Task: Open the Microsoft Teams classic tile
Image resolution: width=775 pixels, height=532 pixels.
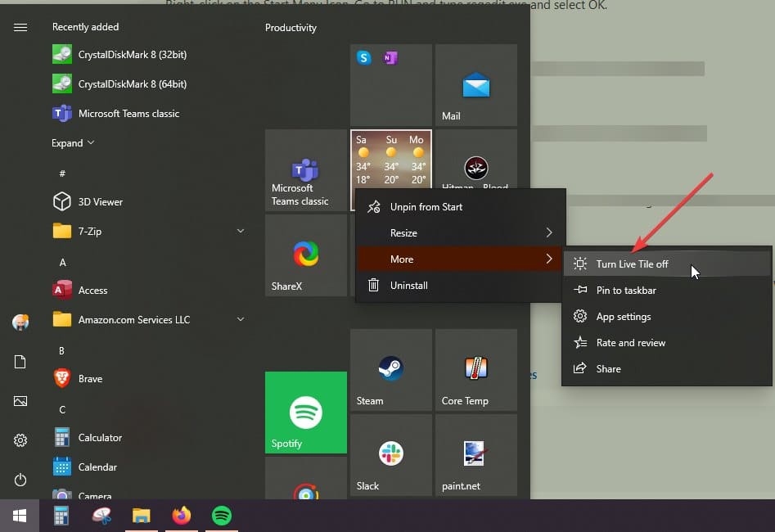Action: click(306, 170)
